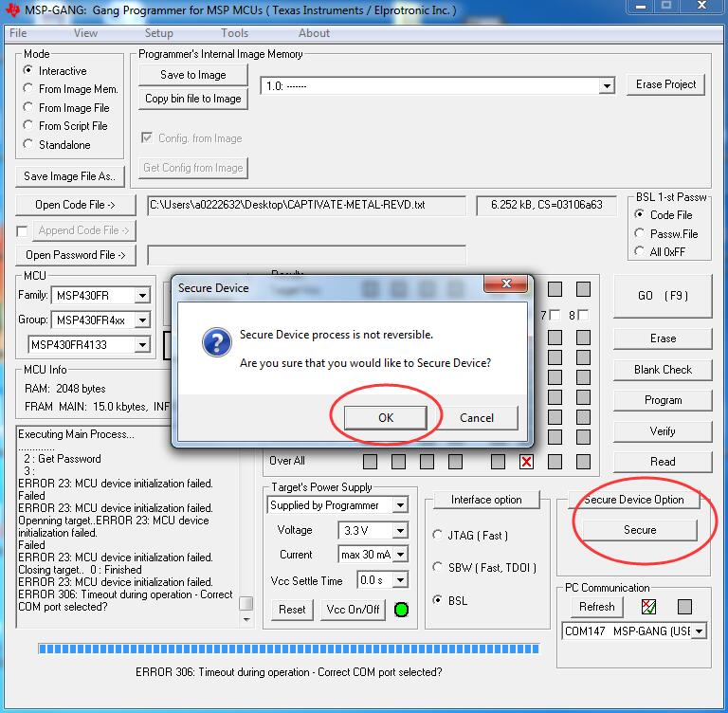Viewport: 728px width, 713px height.
Task: Select From Script File mode
Action: (x=28, y=125)
